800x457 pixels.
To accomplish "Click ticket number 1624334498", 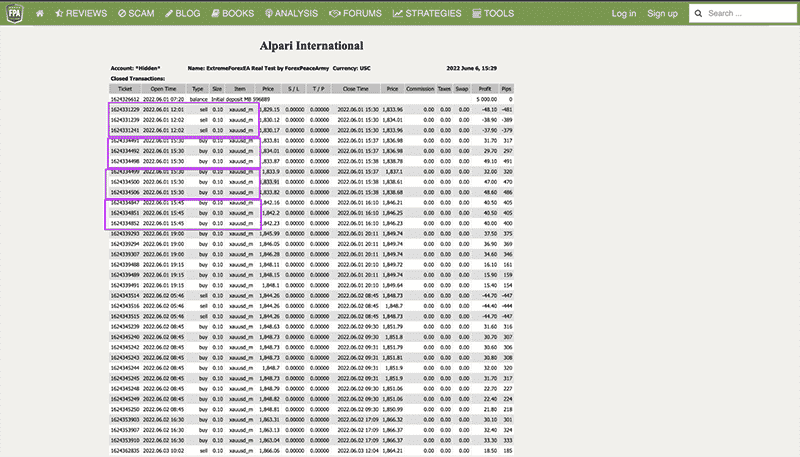I will [125, 161].
